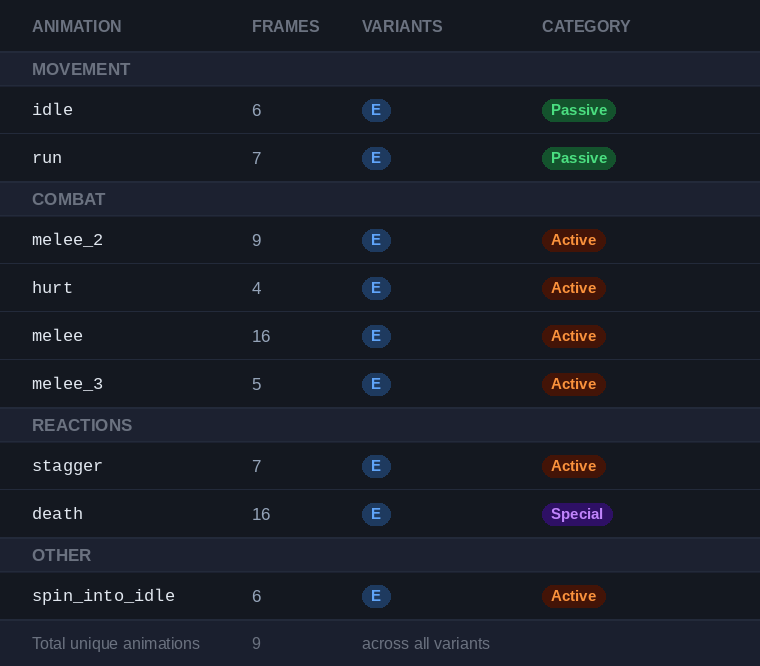Click the E variant badge for run
Screen dimensions: 760x666
click(x=376, y=158)
